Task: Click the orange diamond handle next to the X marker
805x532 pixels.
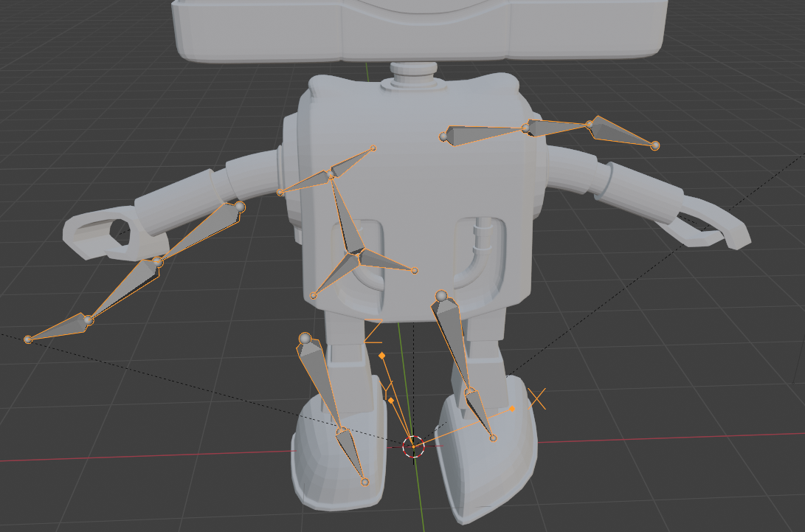Action: click(512, 409)
